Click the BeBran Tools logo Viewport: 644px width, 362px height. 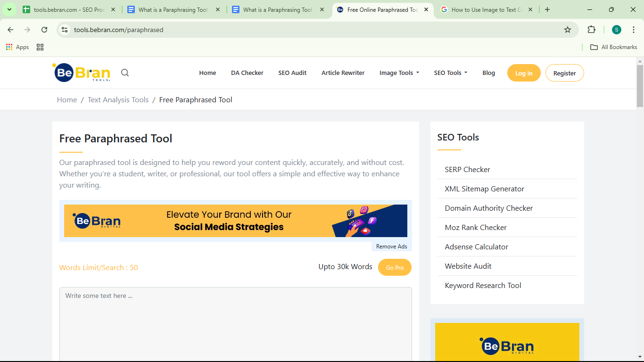(x=82, y=73)
